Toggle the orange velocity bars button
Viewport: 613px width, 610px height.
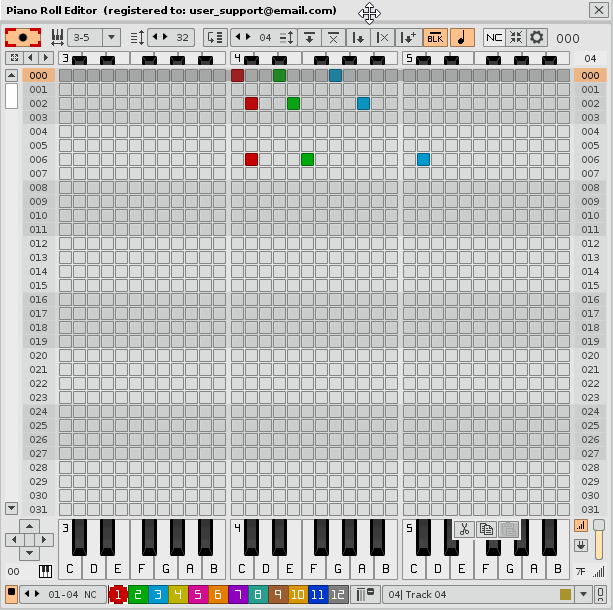pyautogui.click(x=581, y=526)
